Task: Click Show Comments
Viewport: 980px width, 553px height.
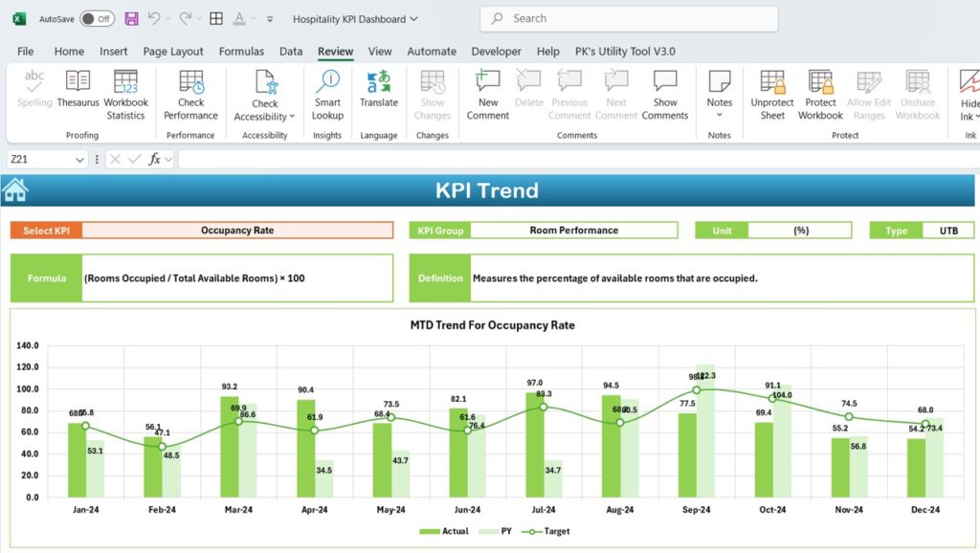Action: (665, 95)
